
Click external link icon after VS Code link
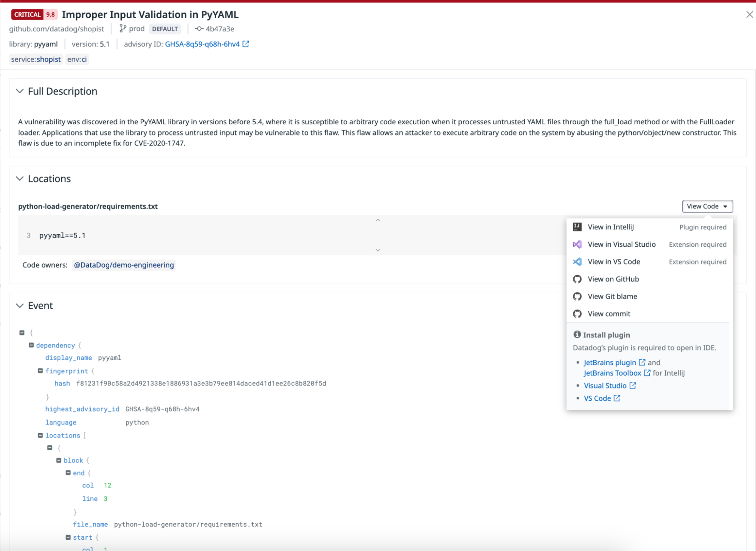tap(617, 398)
